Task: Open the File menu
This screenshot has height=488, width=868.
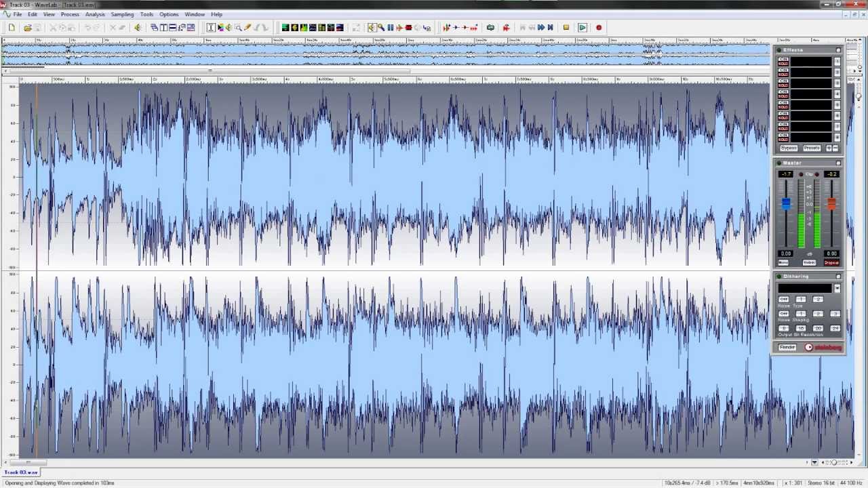Action: pos(18,14)
